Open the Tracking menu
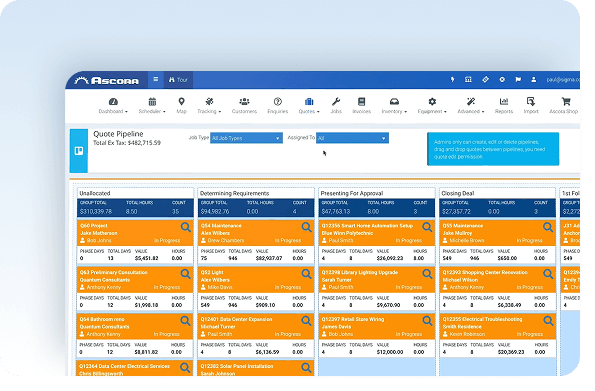 point(209,106)
